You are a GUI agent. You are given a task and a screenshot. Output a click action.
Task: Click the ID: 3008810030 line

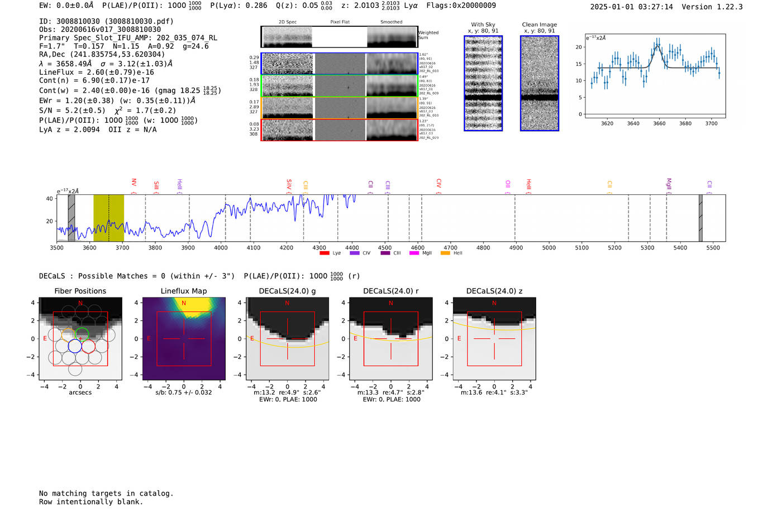106,21
